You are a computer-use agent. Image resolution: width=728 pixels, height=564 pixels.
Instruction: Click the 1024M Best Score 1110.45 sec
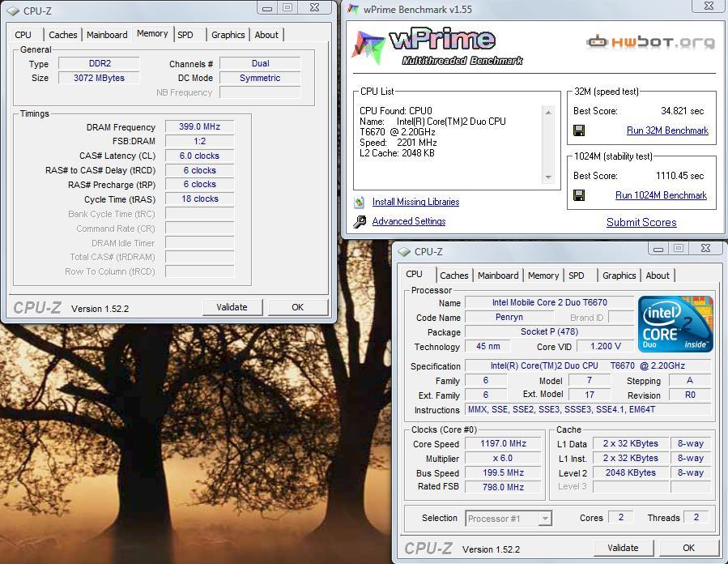click(x=679, y=176)
